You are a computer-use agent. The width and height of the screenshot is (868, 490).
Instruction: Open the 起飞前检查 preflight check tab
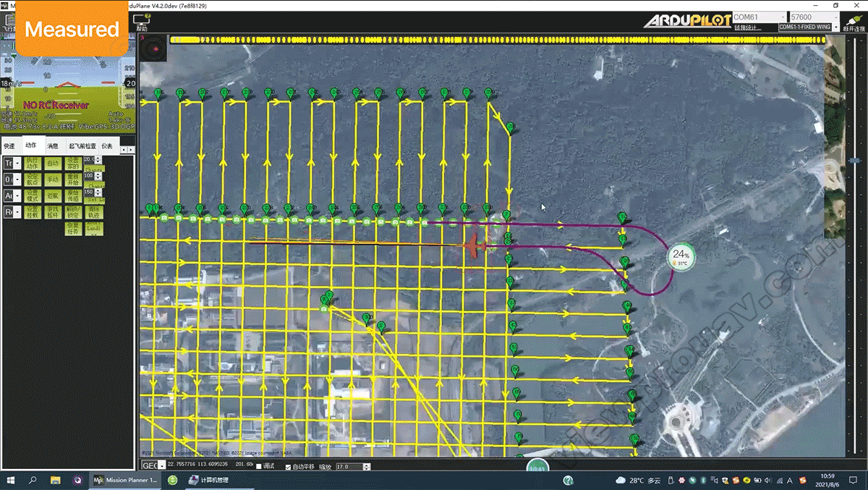coord(82,145)
